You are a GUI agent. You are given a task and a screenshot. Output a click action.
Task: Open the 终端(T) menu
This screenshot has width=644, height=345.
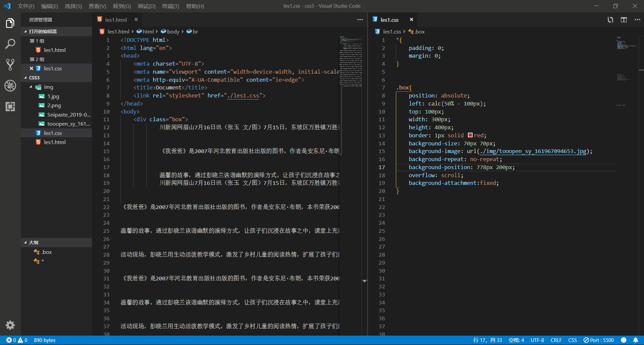click(170, 6)
